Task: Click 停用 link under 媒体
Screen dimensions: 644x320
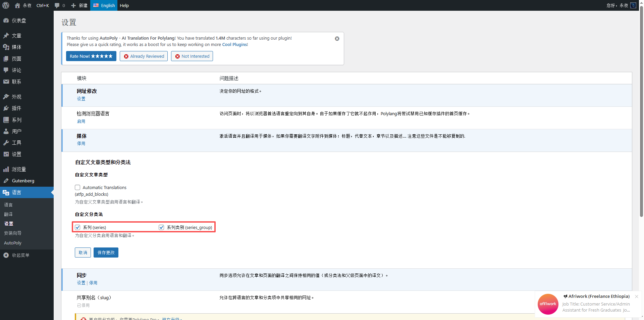Action: [x=81, y=143]
